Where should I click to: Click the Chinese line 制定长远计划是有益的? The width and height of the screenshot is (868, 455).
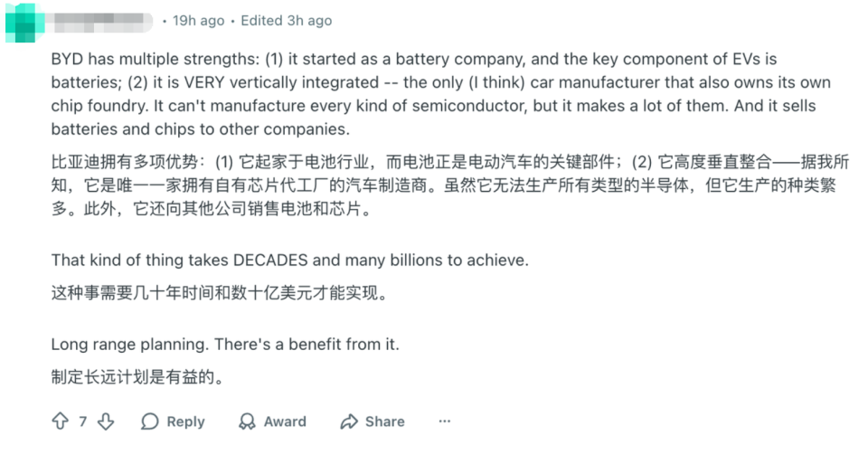pos(137,377)
